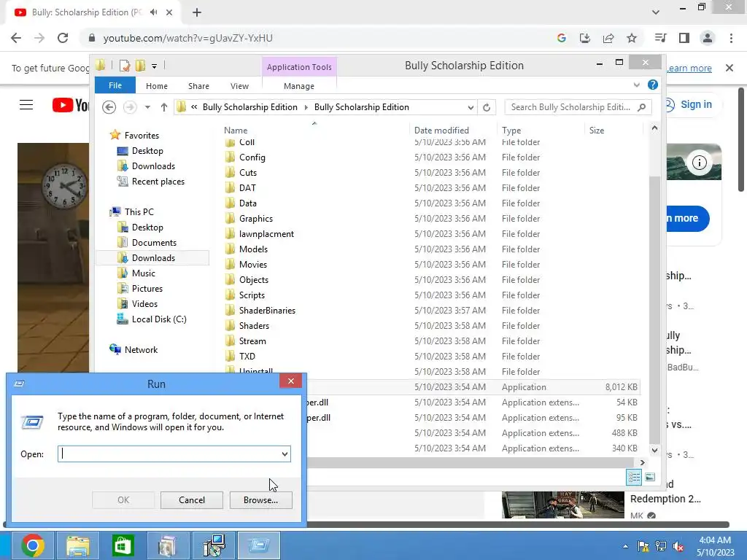Open File Explorer from taskbar

pyautogui.click(x=77, y=545)
